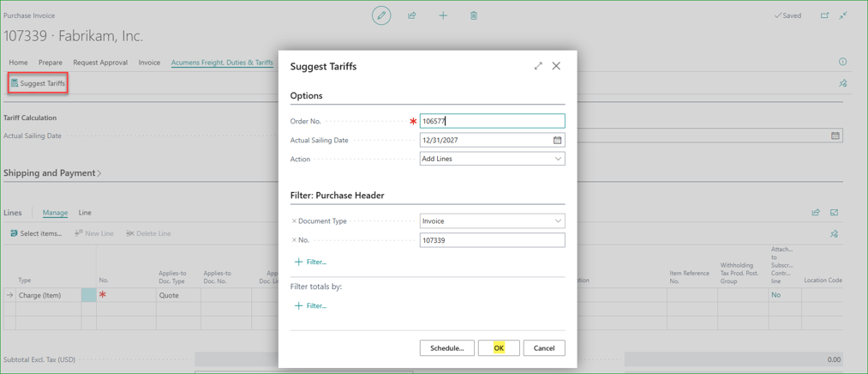Open calendar picker in Tariff Calculation field
Image resolution: width=868 pixels, height=374 pixels.
pyautogui.click(x=835, y=136)
